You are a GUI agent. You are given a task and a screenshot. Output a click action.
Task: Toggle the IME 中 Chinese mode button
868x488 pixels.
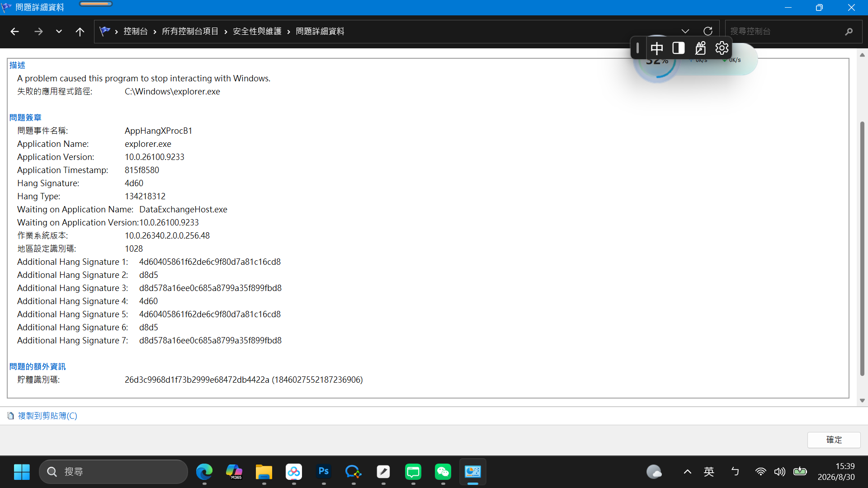657,48
